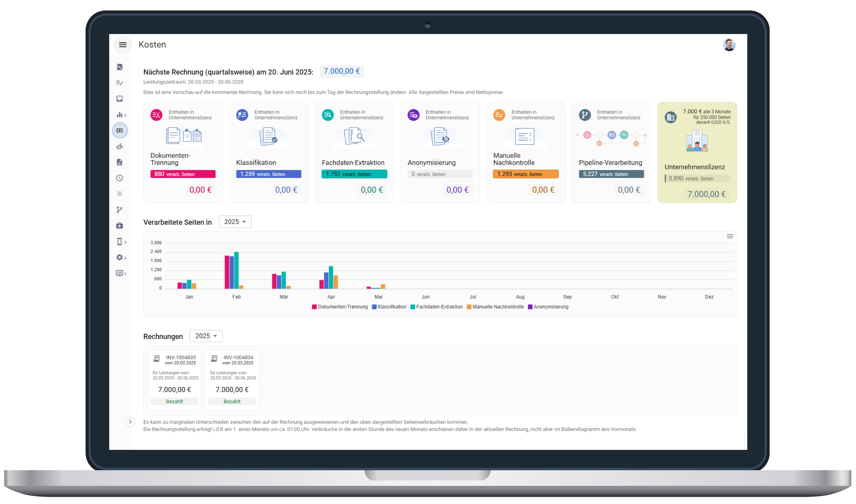Toggle Klassifikation legend swatch in chart
The height and width of the screenshot is (504, 856).
[374, 307]
